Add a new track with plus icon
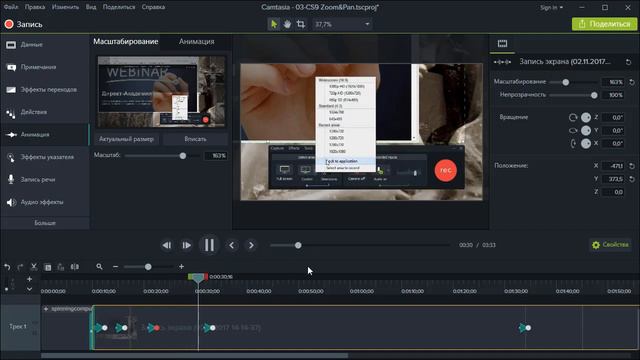 29,279
